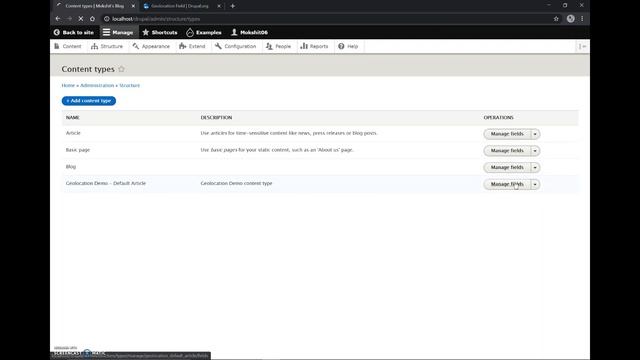The height and width of the screenshot is (360, 640).
Task: Click Manage fields for Basic page
Action: pos(507,151)
